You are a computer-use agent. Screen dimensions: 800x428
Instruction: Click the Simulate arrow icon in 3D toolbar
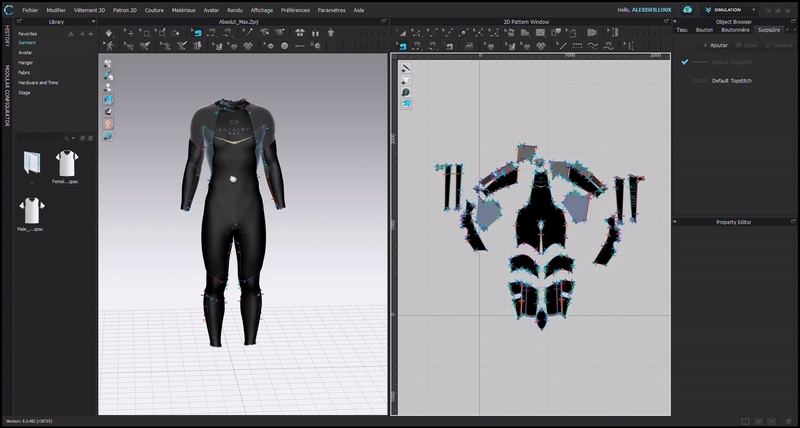[108, 33]
